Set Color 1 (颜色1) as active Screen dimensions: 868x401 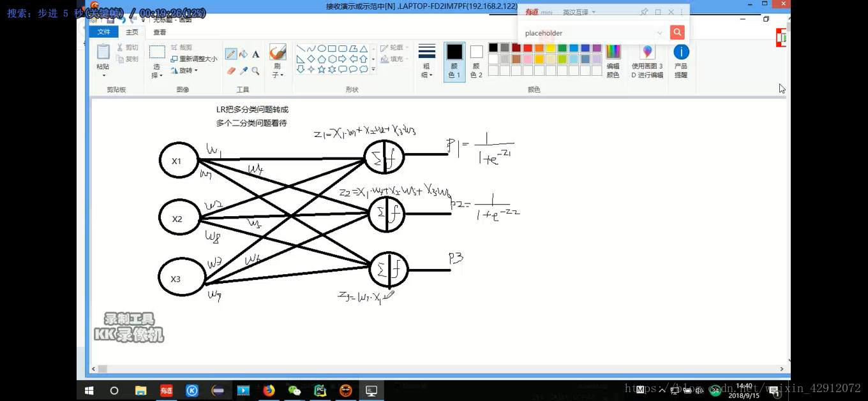coord(454,61)
